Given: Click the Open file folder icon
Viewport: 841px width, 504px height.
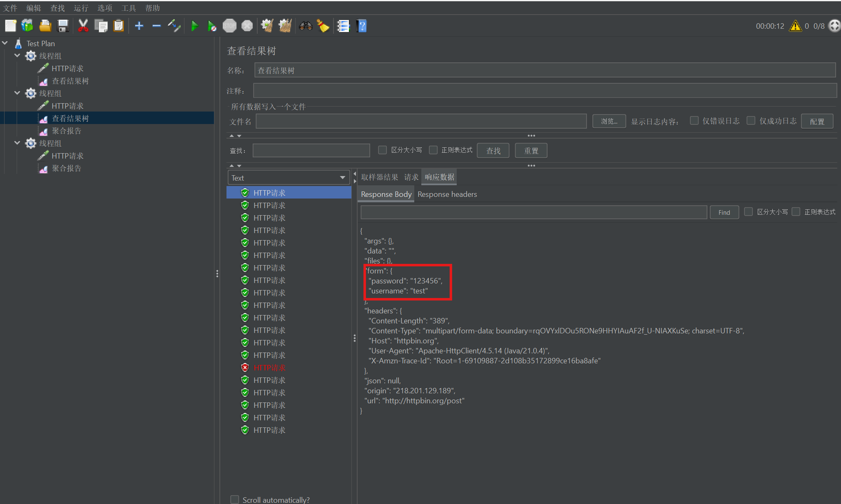Looking at the screenshot, I should [x=45, y=26].
